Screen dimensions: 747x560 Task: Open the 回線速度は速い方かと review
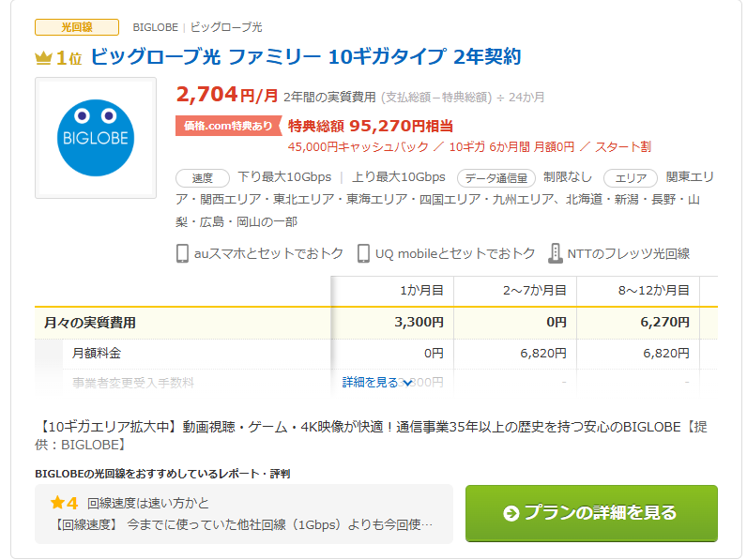coord(148,503)
